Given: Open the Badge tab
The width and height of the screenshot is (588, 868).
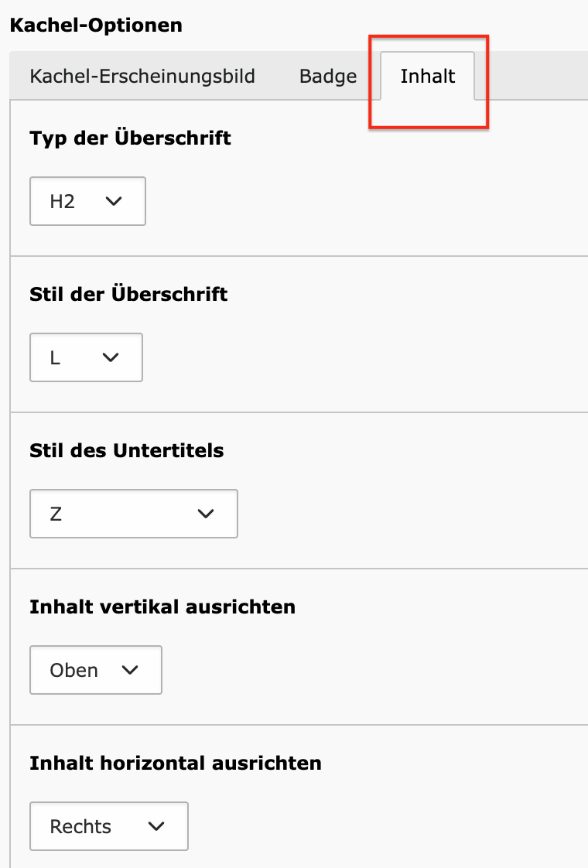Looking at the screenshot, I should (x=328, y=77).
